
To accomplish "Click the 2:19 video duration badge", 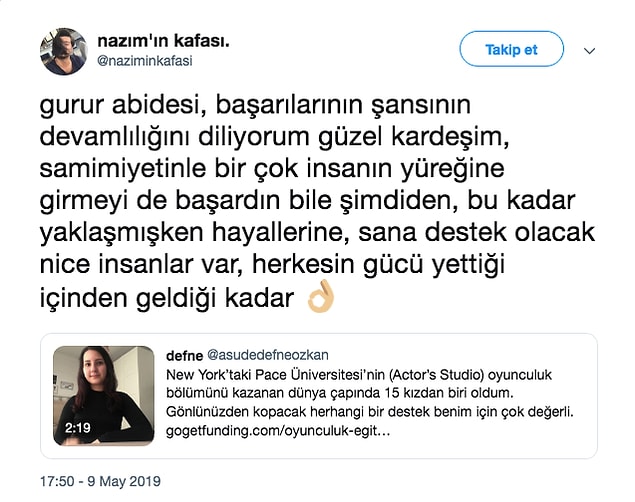I will coord(78,428).
